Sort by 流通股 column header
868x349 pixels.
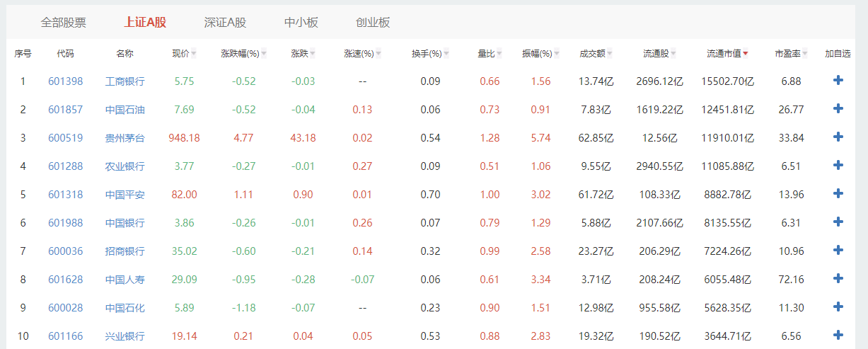click(659, 54)
